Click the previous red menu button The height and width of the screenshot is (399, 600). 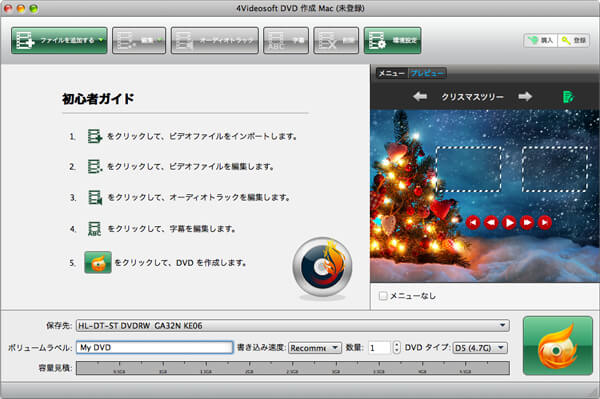click(491, 222)
